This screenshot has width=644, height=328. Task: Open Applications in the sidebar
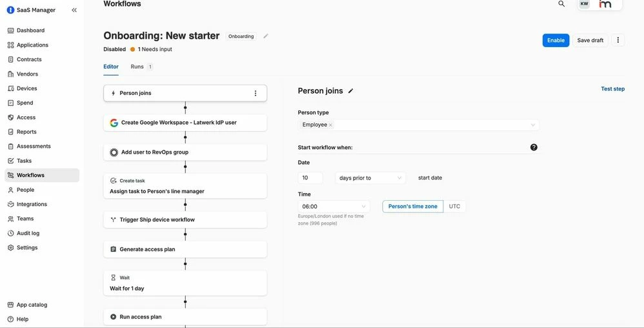click(32, 45)
